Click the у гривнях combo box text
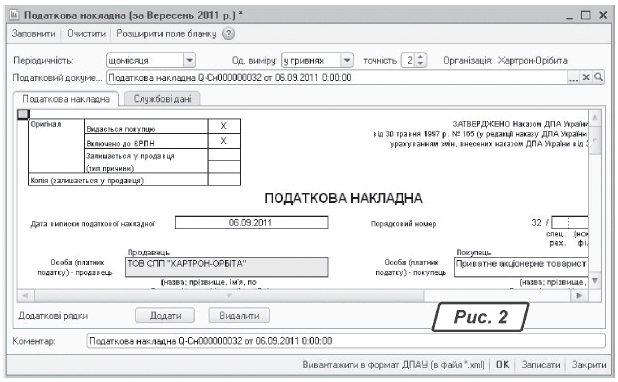 click(x=311, y=61)
